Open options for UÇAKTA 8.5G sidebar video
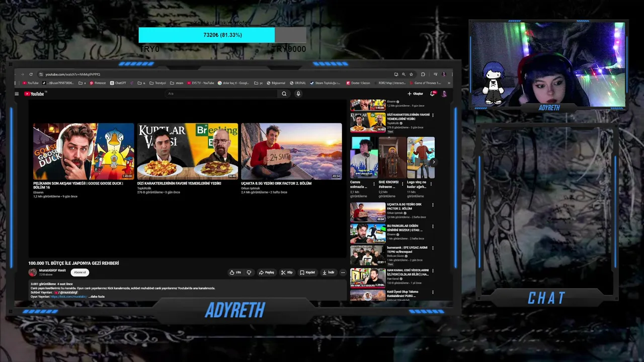Screen dimensions: 644x362 tap(433, 205)
